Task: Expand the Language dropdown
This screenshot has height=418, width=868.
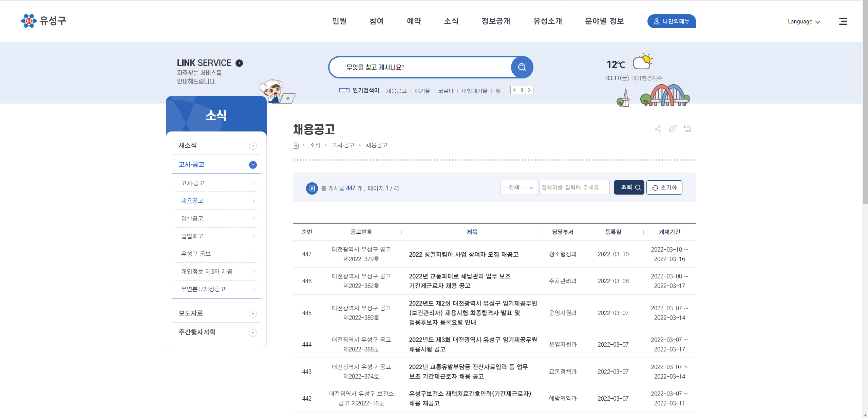Action: coord(804,22)
